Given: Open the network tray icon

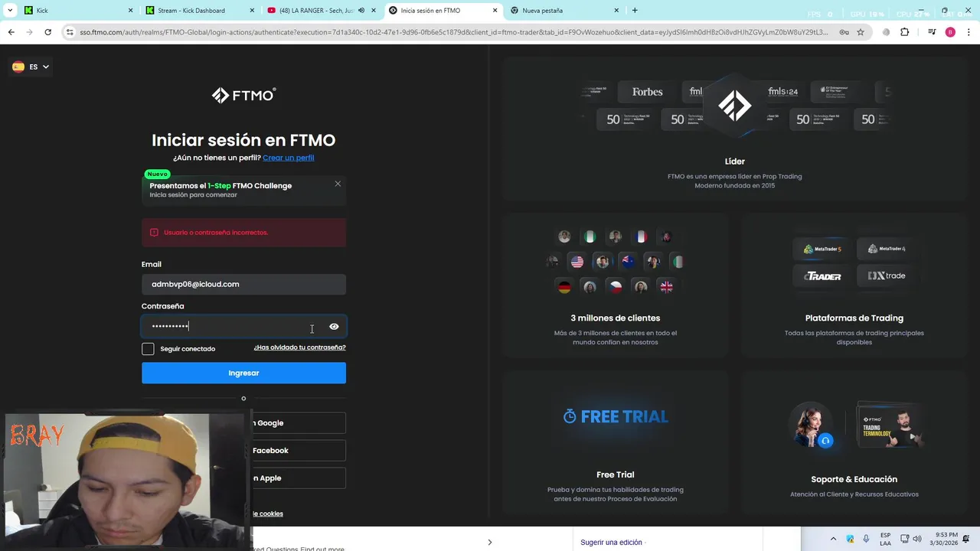Looking at the screenshot, I should tap(904, 539).
